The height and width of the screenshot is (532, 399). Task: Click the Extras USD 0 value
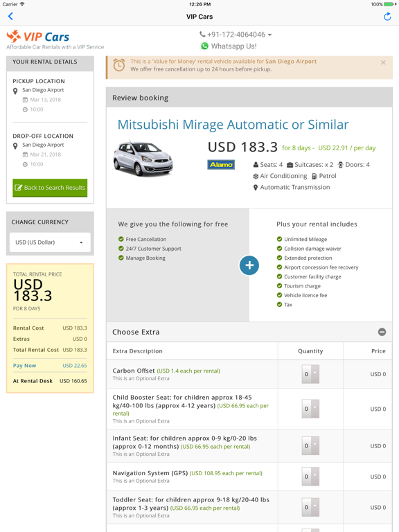click(x=80, y=339)
